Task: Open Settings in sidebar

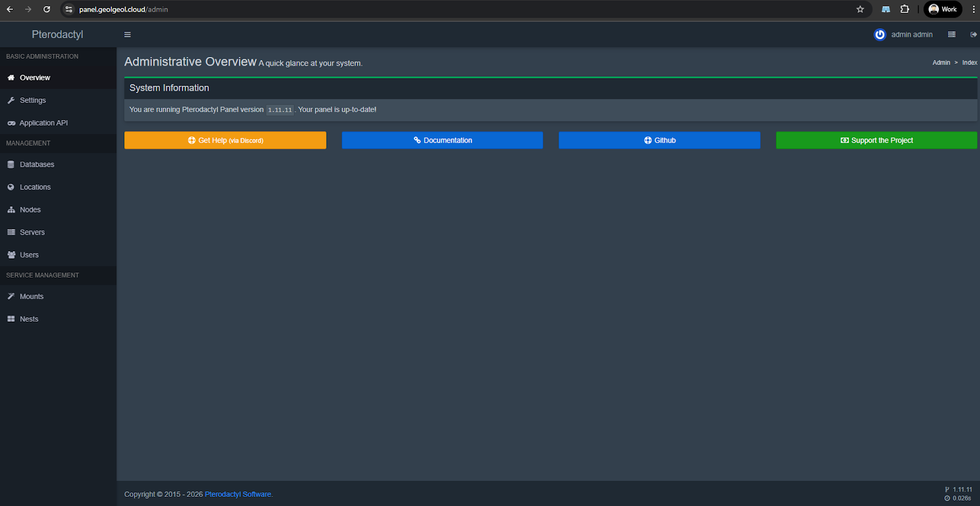Action: [32, 100]
